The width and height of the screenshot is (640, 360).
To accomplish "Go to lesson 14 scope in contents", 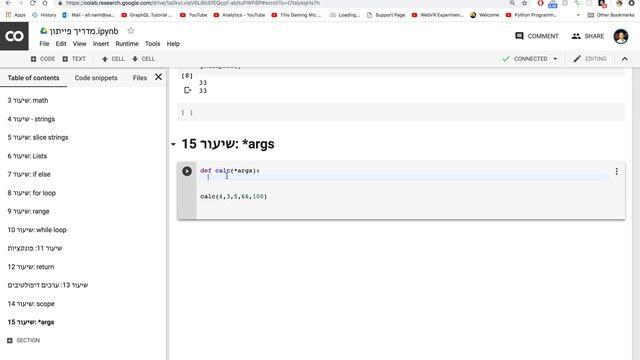I will coord(31,304).
